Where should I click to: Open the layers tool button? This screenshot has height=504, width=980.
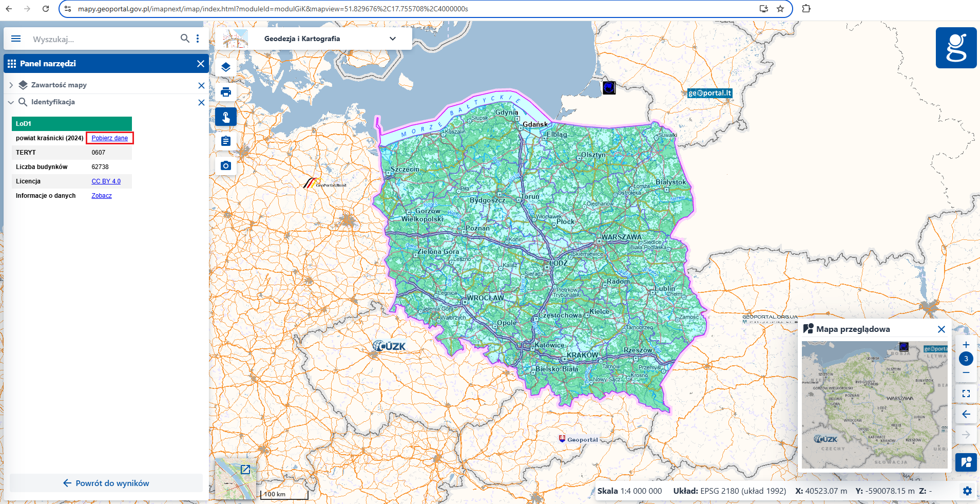coord(226,67)
